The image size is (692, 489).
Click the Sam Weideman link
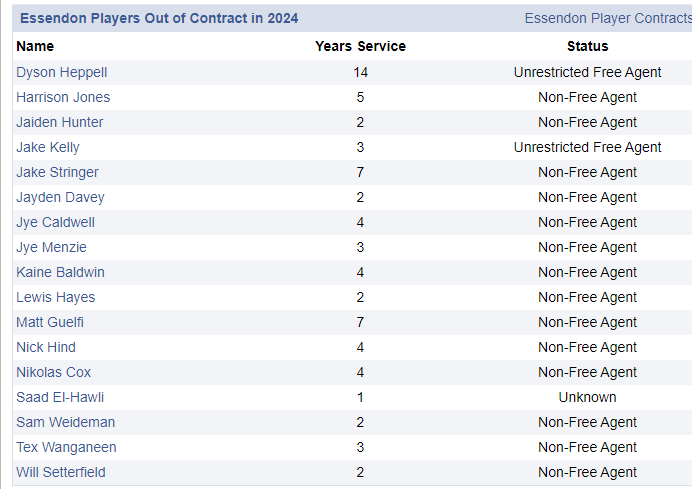click(x=65, y=422)
